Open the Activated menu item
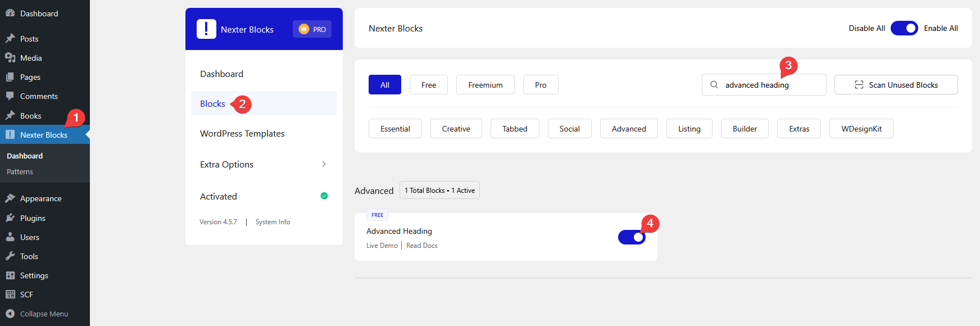The image size is (980, 326). pyautogui.click(x=264, y=196)
